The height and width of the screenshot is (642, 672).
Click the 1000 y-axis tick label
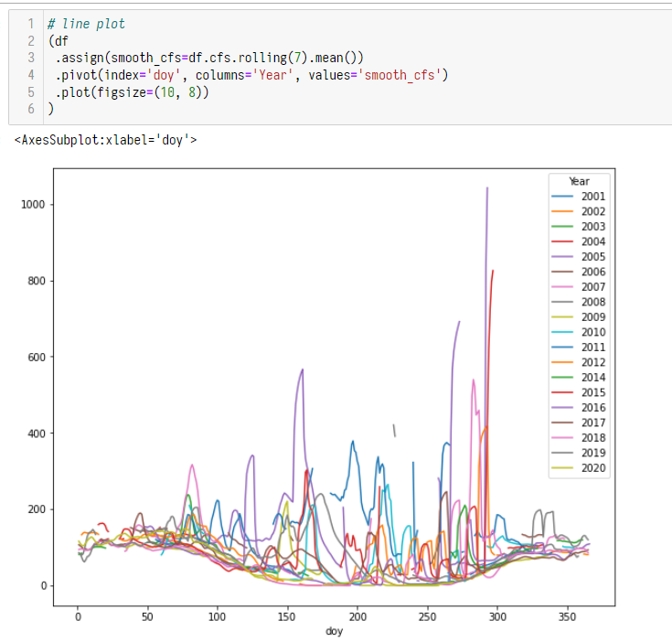[33, 205]
